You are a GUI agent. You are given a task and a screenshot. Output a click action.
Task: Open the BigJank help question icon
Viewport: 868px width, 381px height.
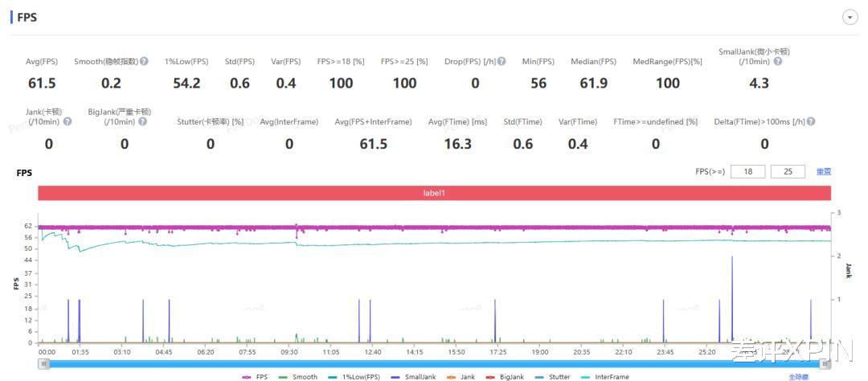(x=143, y=121)
